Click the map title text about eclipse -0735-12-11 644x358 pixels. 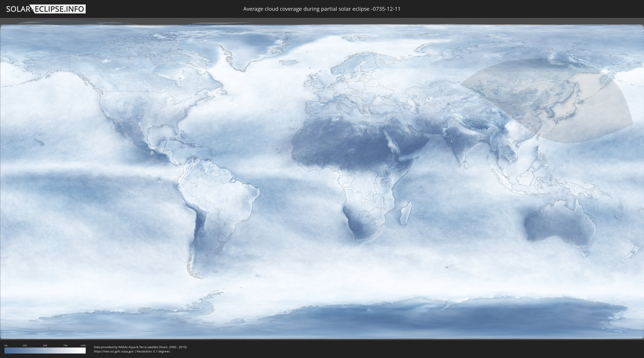[322, 9]
